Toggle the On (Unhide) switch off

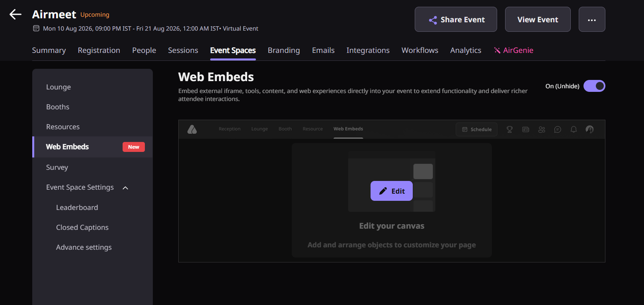coord(594,86)
